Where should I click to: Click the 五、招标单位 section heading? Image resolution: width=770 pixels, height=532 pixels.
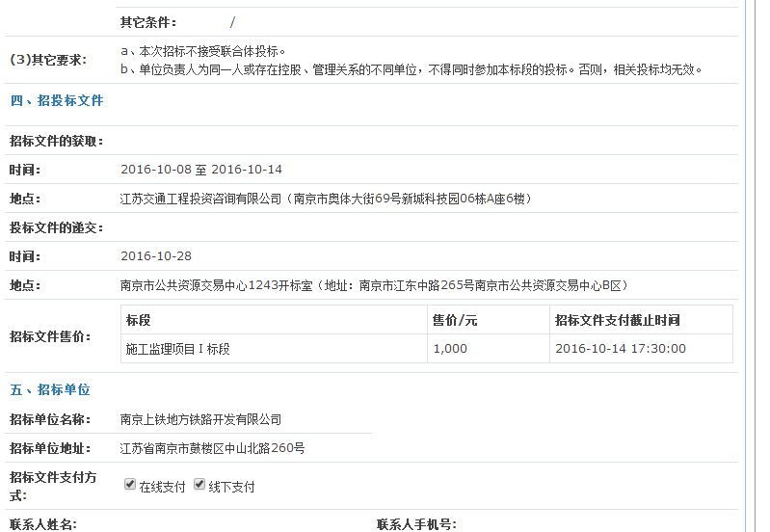[50, 390]
